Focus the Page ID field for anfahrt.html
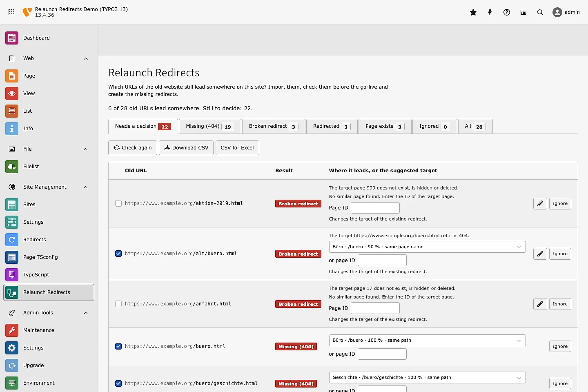 (375, 308)
